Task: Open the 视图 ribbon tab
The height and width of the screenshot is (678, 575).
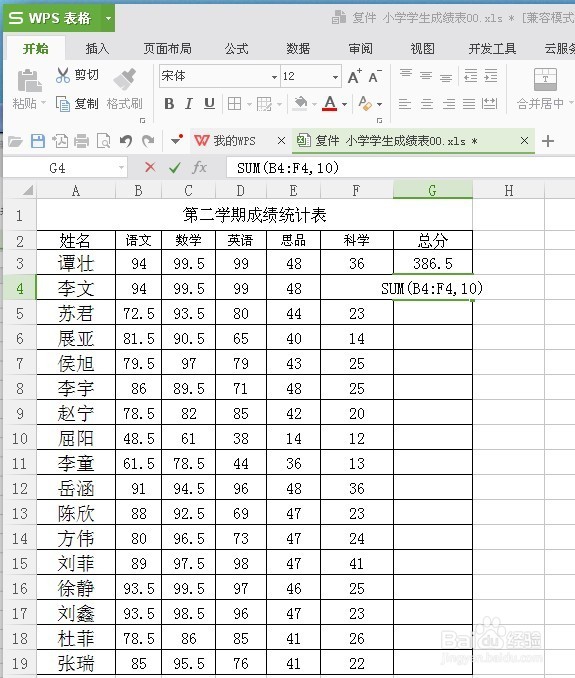Action: (x=422, y=48)
